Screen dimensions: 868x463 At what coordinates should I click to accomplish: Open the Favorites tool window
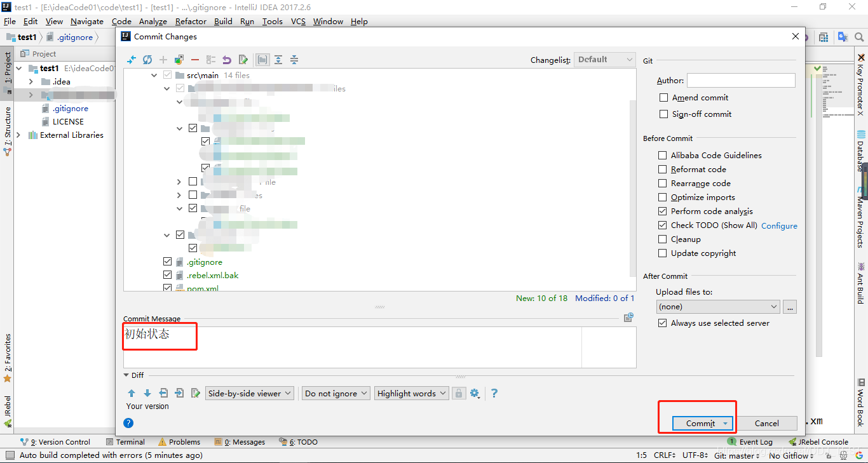8,358
